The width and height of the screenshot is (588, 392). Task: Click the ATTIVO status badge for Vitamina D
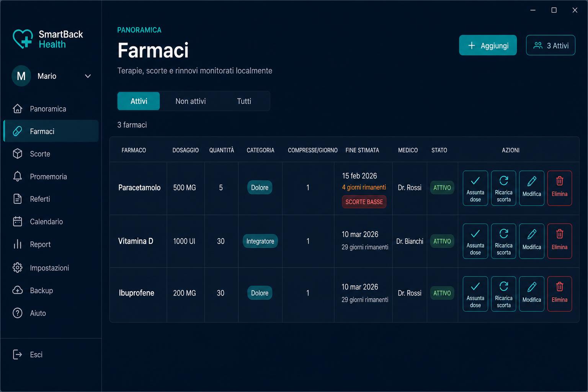(442, 241)
